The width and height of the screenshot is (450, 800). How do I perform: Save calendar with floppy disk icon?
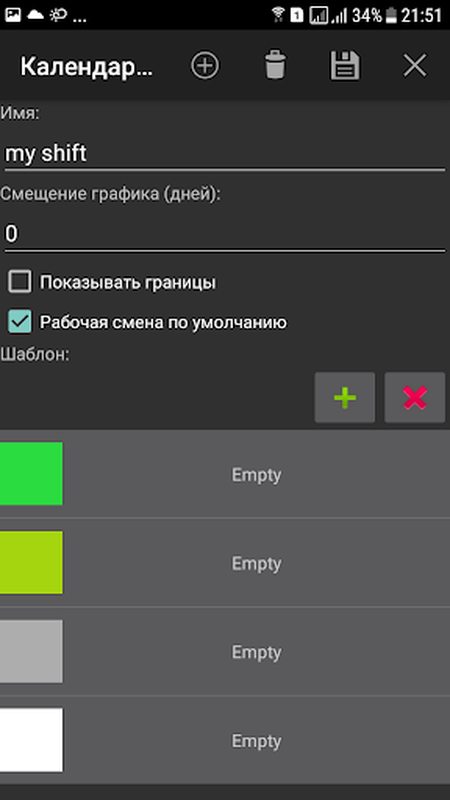pos(345,65)
